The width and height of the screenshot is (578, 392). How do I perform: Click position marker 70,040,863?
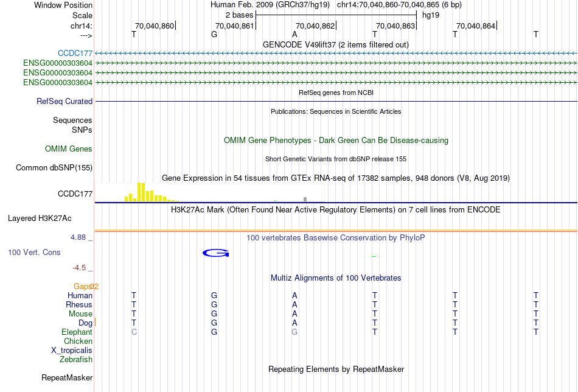[x=396, y=26]
